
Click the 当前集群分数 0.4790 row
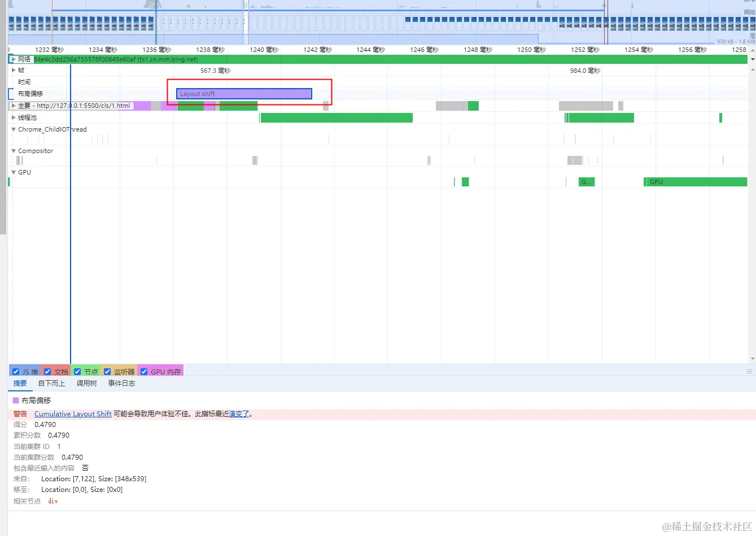(x=48, y=457)
